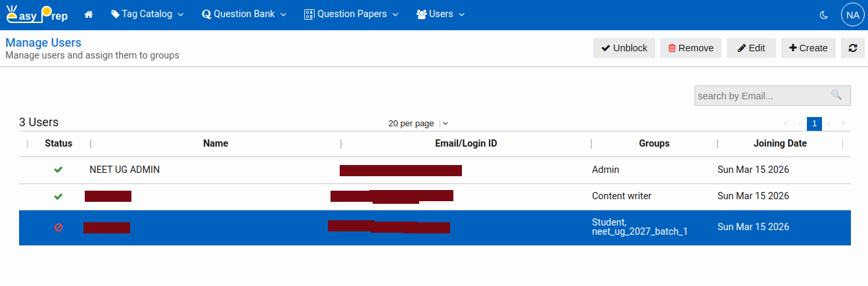The width and height of the screenshot is (868, 286).
Task: Toggle dark mode moon icon
Action: [x=824, y=14]
